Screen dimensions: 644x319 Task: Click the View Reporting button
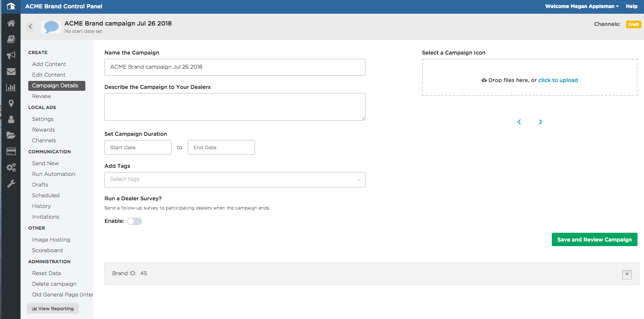click(53, 309)
